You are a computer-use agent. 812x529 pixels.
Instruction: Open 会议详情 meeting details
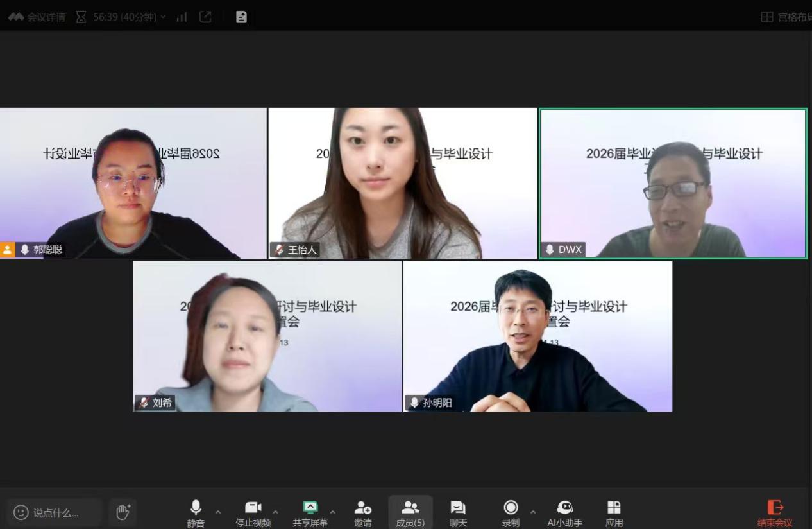pos(37,17)
